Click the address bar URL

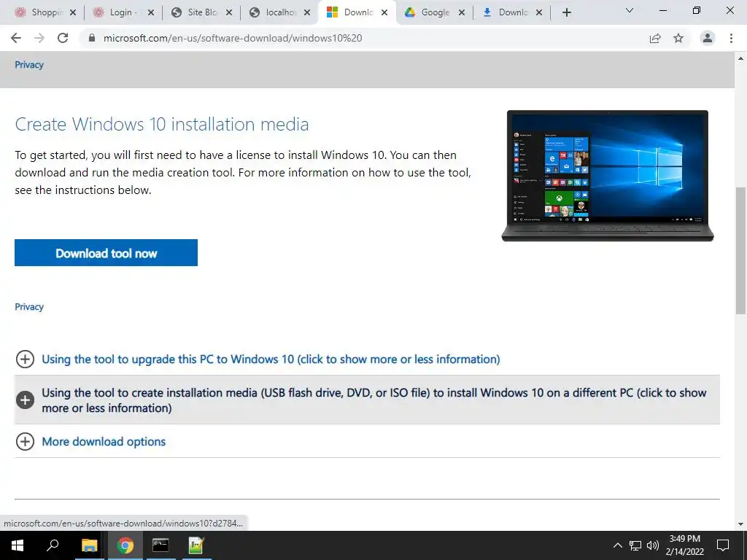tap(233, 38)
